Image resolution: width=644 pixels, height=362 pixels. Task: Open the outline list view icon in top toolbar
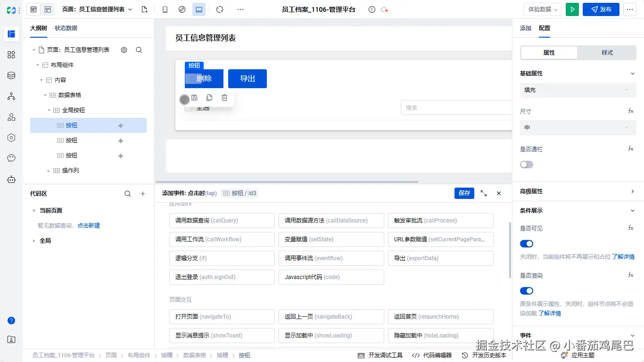33,9
